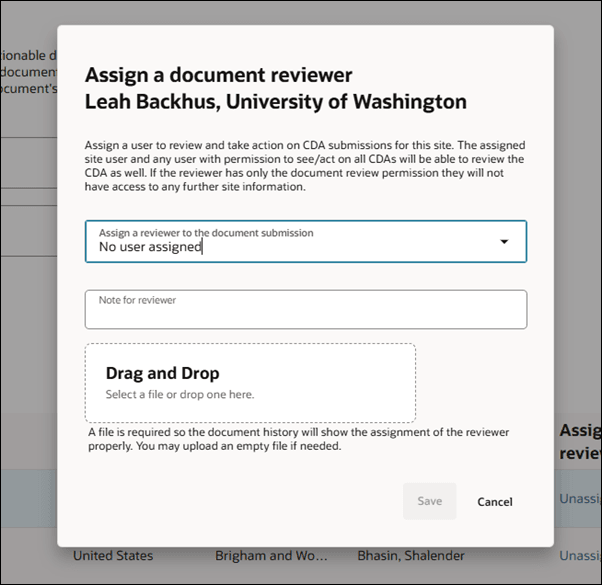Click 'United States' cell in background table

click(x=113, y=555)
